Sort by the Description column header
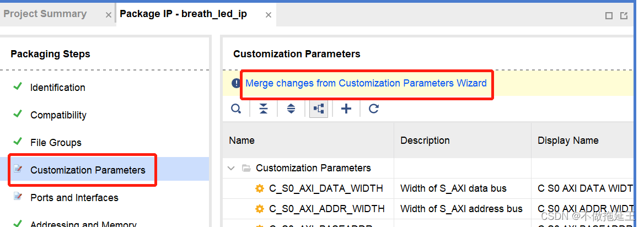The image size is (644, 227). click(425, 140)
